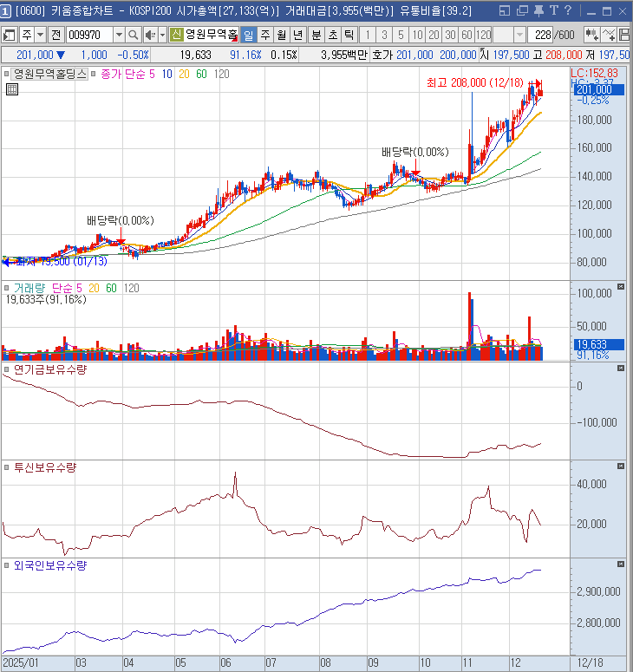Click the stock search magnifier icon

tap(134, 35)
